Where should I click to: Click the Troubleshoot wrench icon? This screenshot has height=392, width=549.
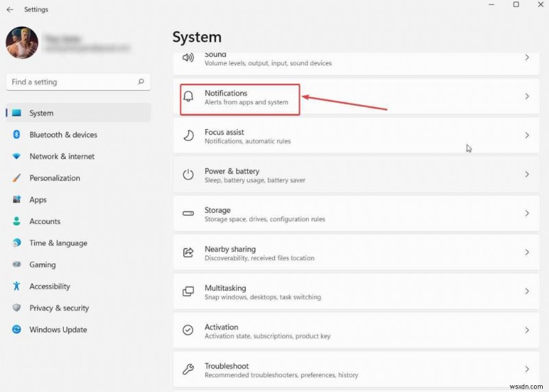[188, 369]
